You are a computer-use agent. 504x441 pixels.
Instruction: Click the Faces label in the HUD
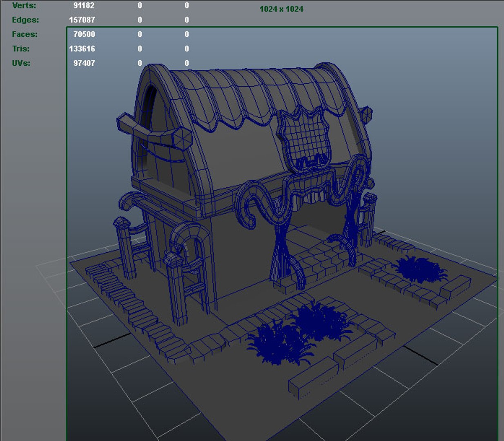click(x=25, y=34)
